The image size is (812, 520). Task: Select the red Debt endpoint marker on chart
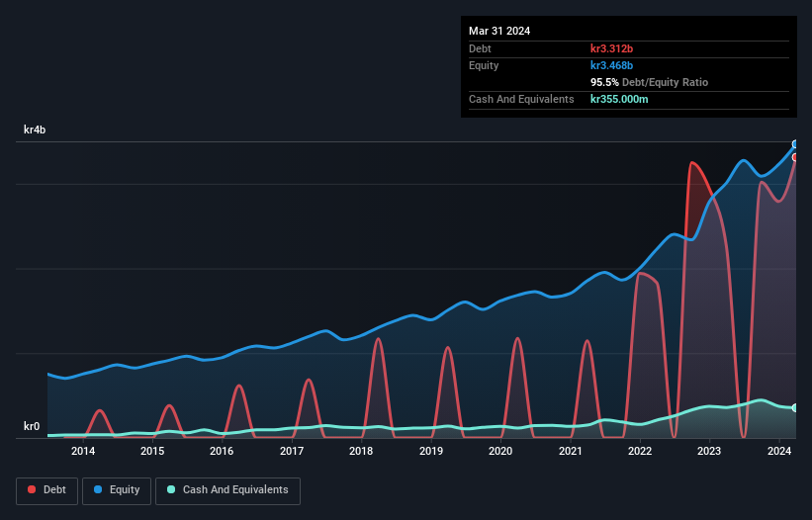click(x=795, y=157)
